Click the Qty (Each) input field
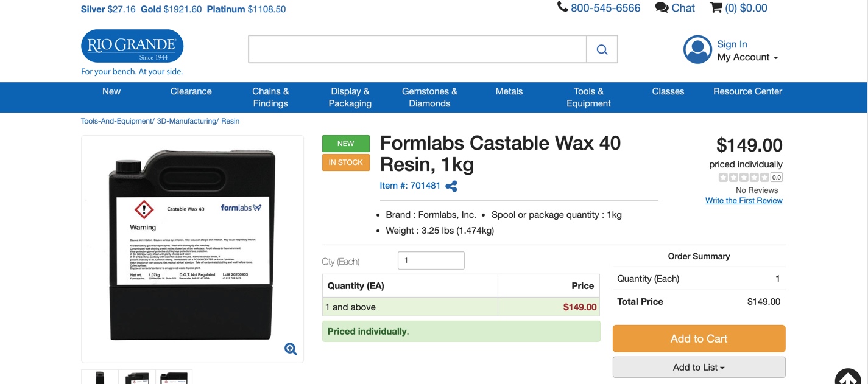 click(431, 260)
